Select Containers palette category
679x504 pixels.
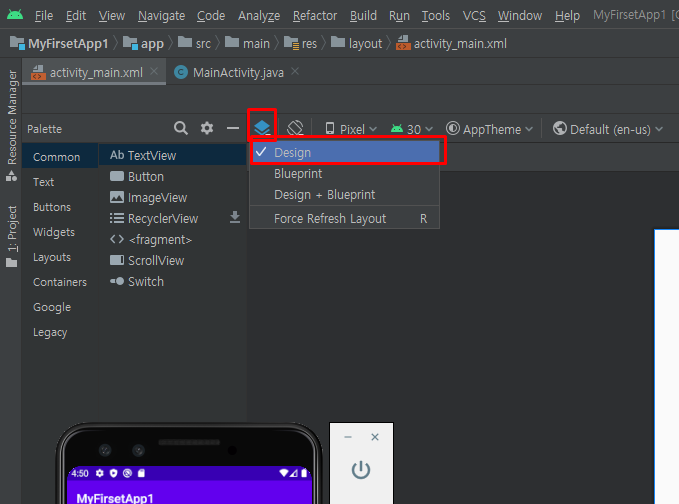[x=60, y=282]
